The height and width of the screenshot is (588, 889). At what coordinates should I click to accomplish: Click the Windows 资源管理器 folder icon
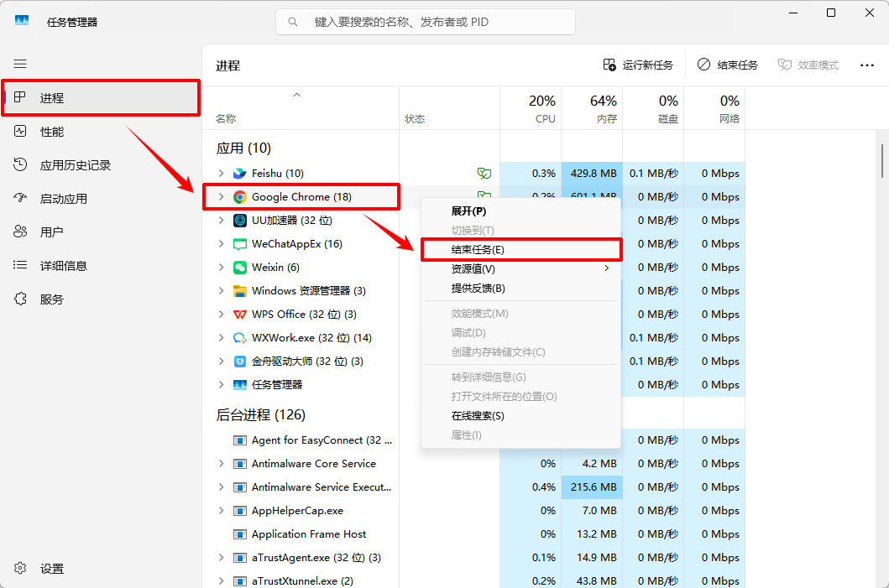[240, 291]
